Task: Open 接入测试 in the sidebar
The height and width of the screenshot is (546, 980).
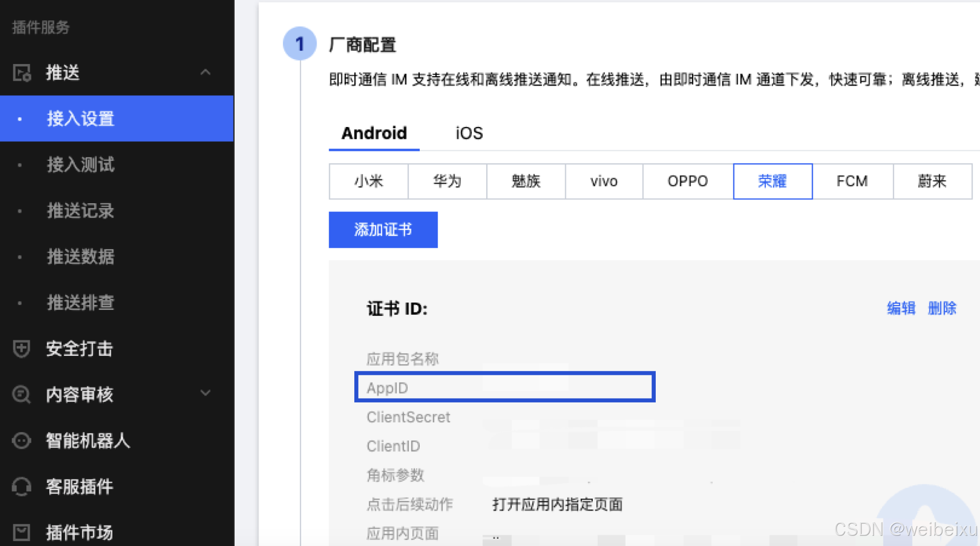Action: [x=80, y=164]
